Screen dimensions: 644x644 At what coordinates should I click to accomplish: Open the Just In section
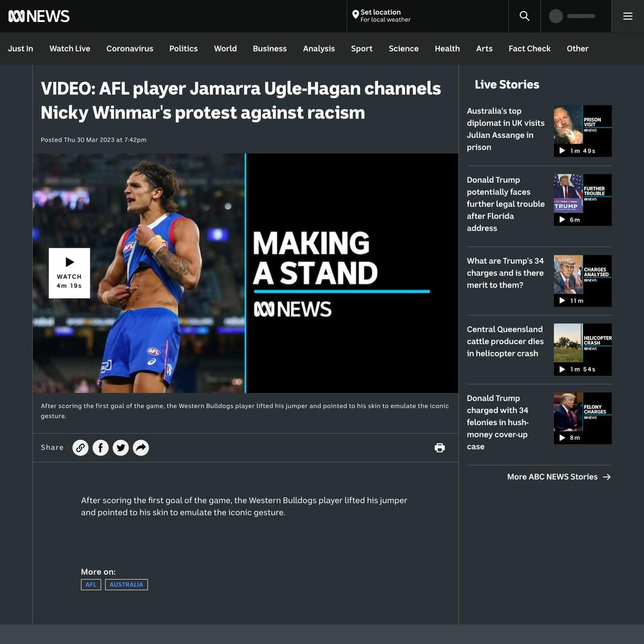pos(21,48)
